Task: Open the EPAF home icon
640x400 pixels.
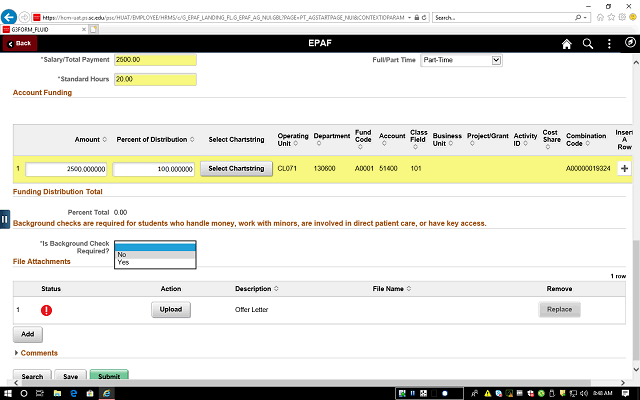Action: 567,44
